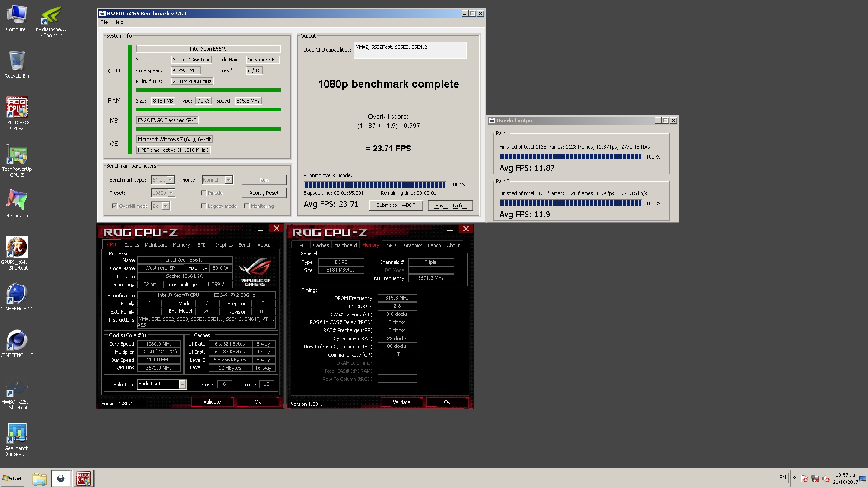
Task: Click the Republic of Gamers logo
Action: pyautogui.click(x=255, y=271)
